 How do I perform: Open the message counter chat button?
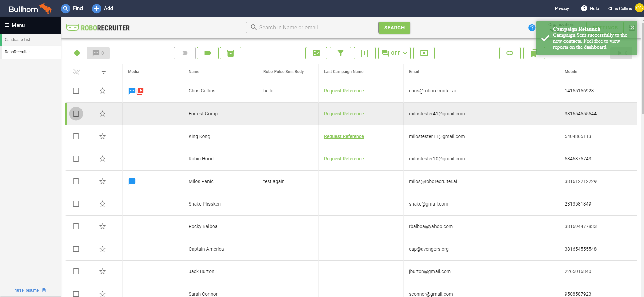(x=98, y=53)
